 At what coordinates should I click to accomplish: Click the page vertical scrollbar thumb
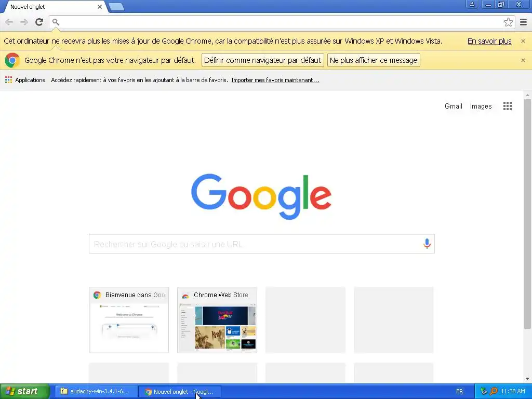[527, 214]
